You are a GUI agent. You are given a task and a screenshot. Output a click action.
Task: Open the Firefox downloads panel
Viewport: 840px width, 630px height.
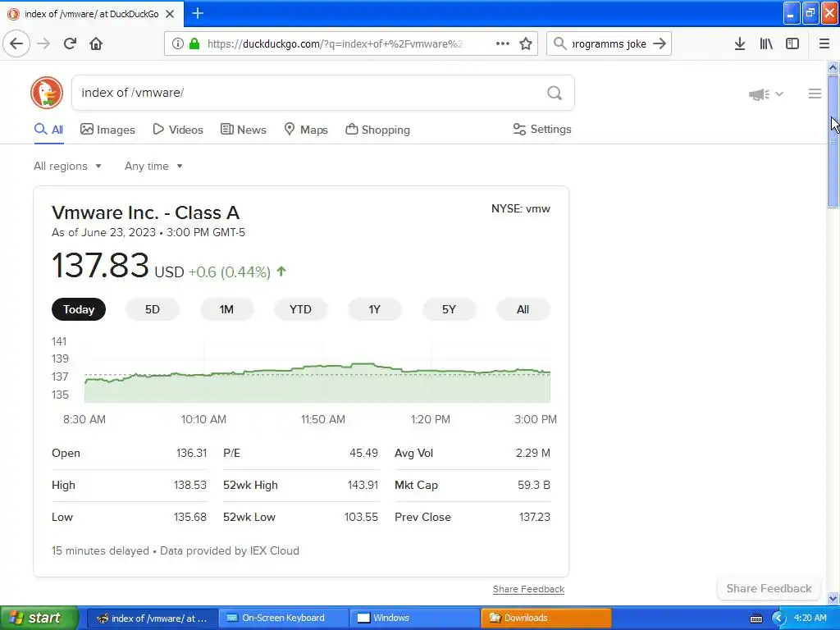point(740,43)
